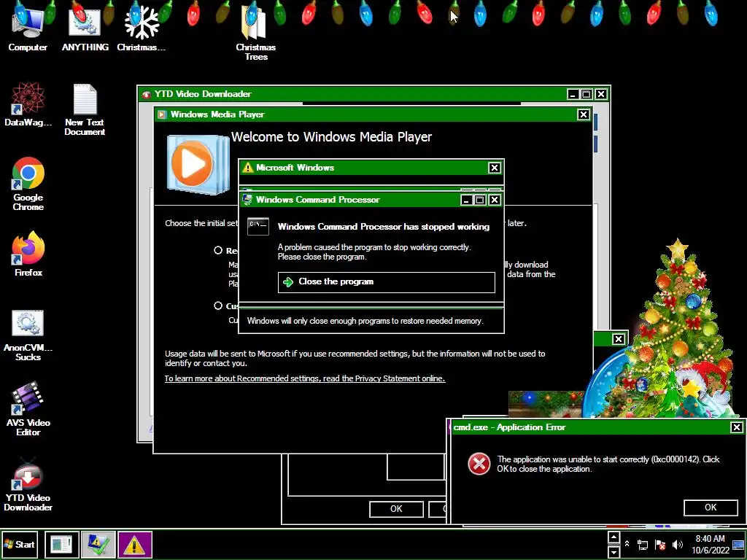Click the Windows Media Player title bar icon
The height and width of the screenshot is (560, 747).
162,114
